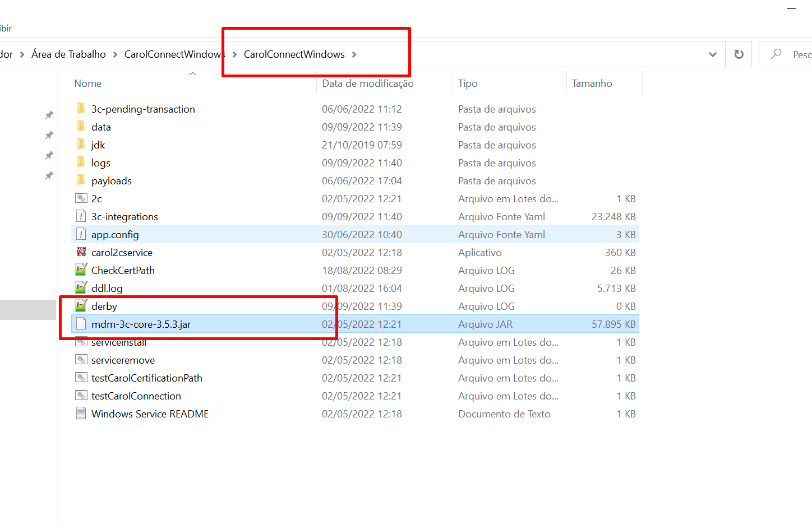Expand chevron after last CarolConnectWindows breadcrumb
This screenshot has height=525, width=812.
(354, 54)
